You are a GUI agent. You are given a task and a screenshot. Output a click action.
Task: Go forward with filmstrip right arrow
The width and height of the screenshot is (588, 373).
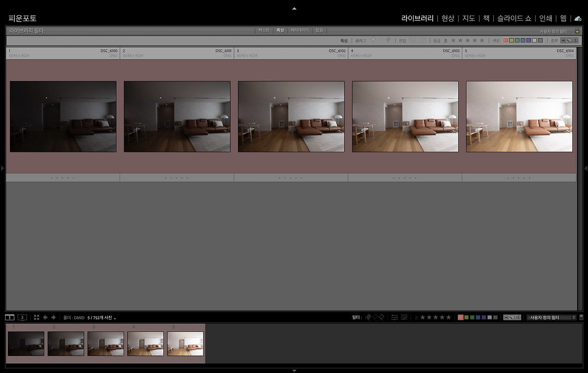pos(53,317)
